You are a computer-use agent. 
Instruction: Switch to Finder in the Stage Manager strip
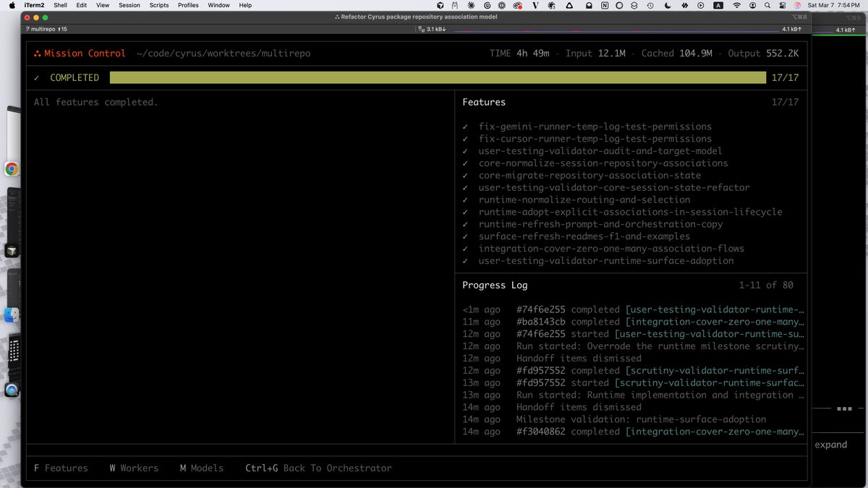[11, 315]
